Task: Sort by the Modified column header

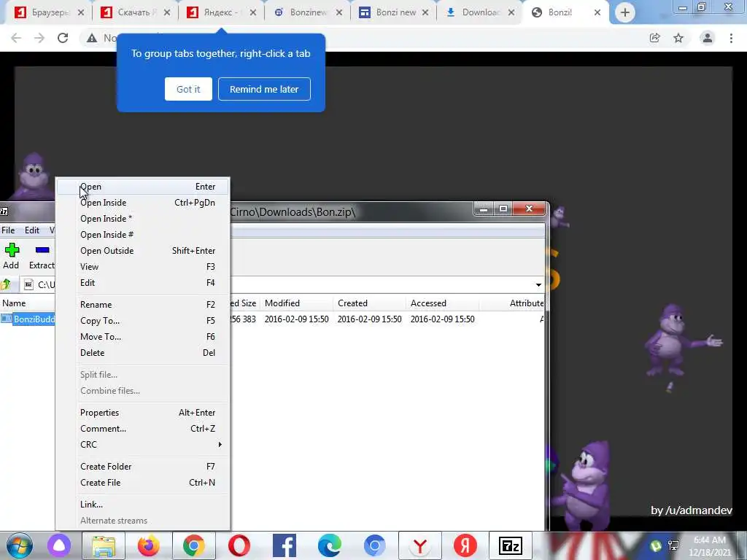Action: (x=297, y=303)
